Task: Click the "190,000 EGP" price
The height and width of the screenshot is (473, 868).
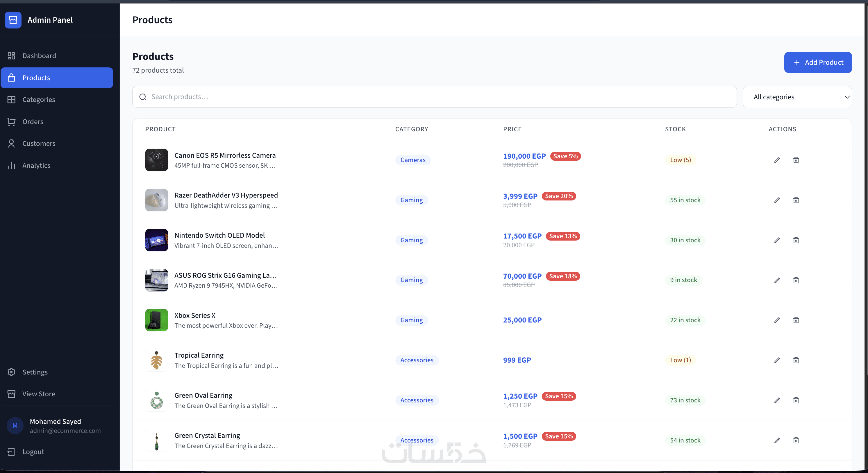Action: coord(524,156)
